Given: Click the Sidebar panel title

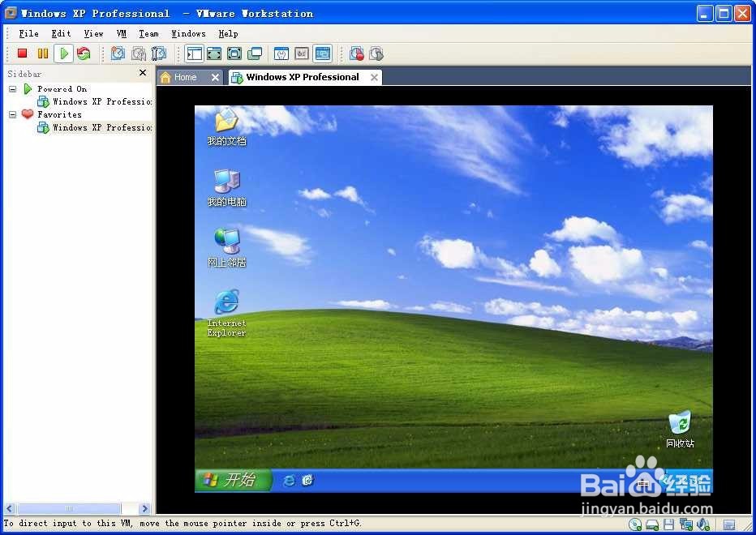Looking at the screenshot, I should click(x=24, y=74).
